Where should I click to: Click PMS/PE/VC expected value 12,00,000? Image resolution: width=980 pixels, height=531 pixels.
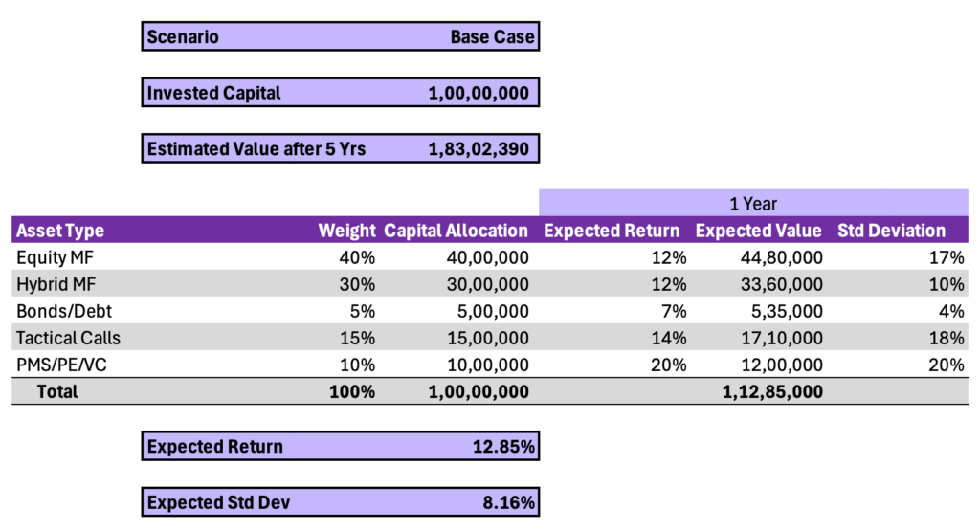click(782, 365)
